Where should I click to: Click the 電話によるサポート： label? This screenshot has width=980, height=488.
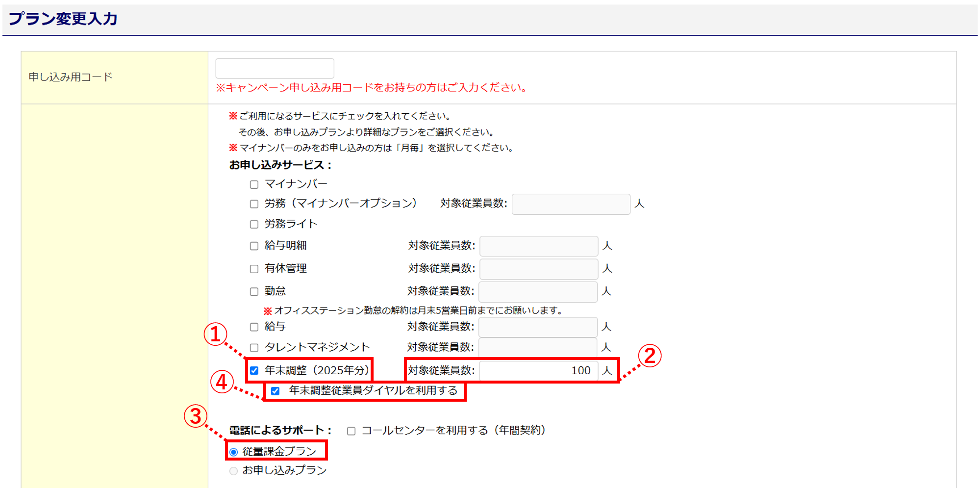(281, 430)
